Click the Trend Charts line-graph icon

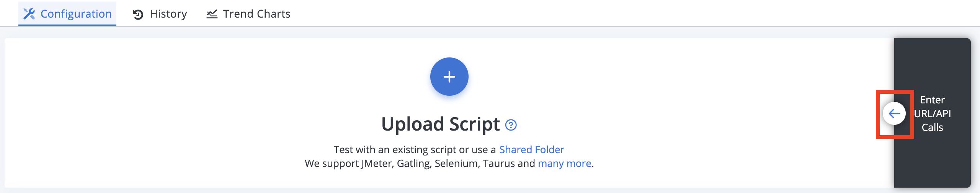(x=212, y=14)
